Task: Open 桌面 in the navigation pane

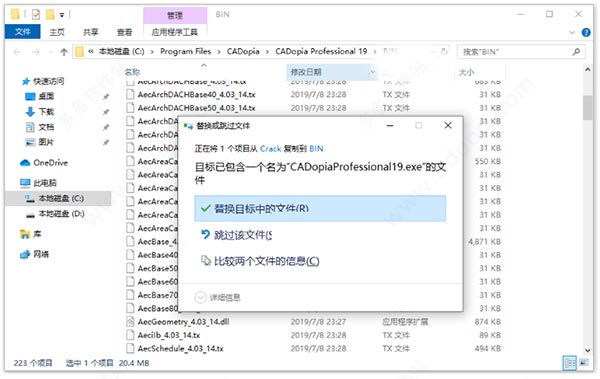Action: (x=46, y=96)
